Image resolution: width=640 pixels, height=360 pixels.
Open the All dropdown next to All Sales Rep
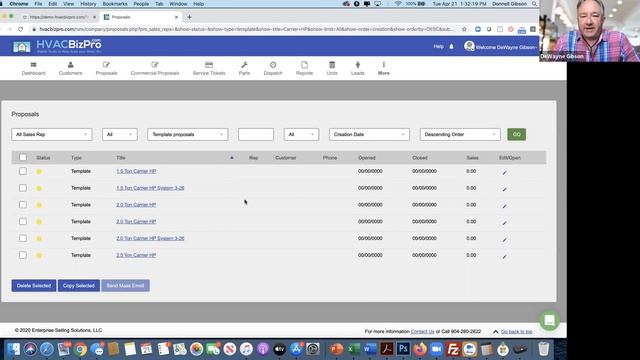[x=120, y=134]
